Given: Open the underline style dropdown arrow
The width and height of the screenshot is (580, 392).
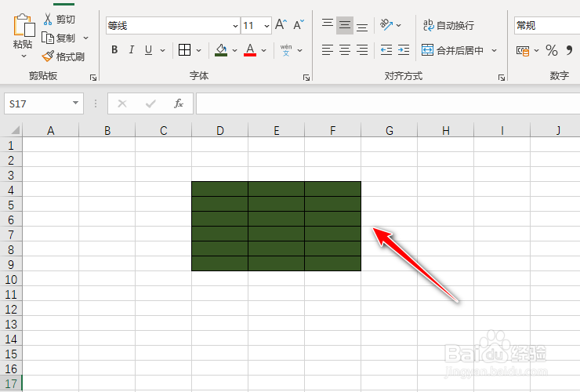Looking at the screenshot, I should (x=162, y=50).
